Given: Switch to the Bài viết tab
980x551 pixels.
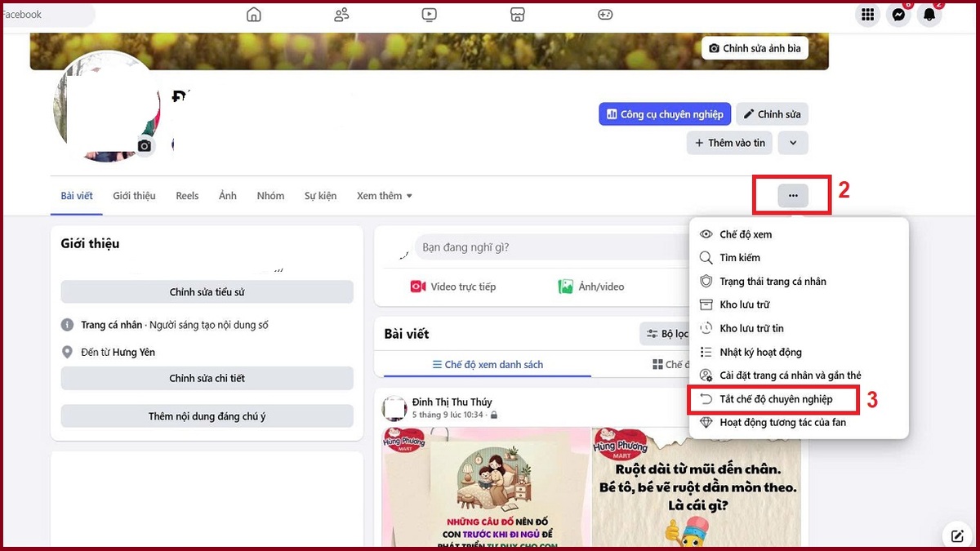Looking at the screenshot, I should click(77, 196).
